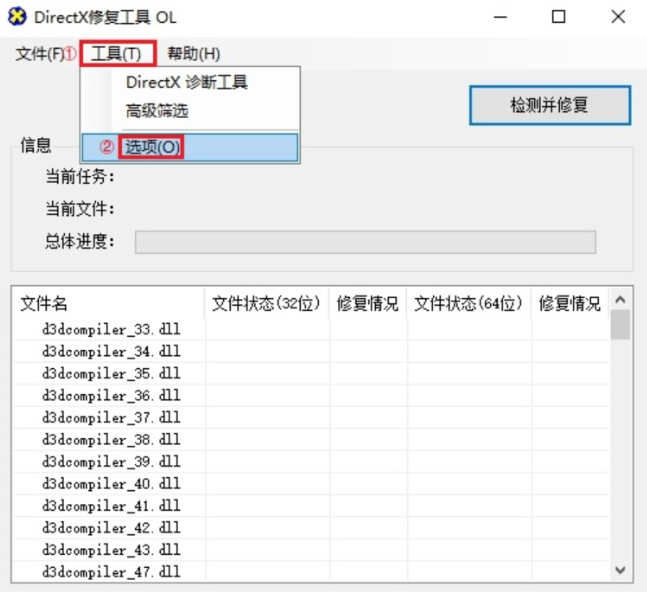Viewport: 647px width, 592px height.
Task: Select row d3dcompiler_39.dll
Action: 311,462
